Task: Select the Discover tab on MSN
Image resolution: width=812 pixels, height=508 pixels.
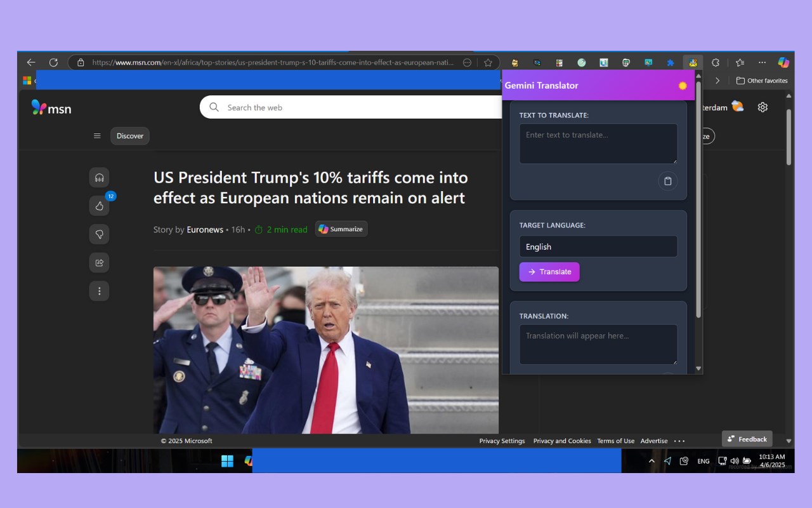Action: 130,136
